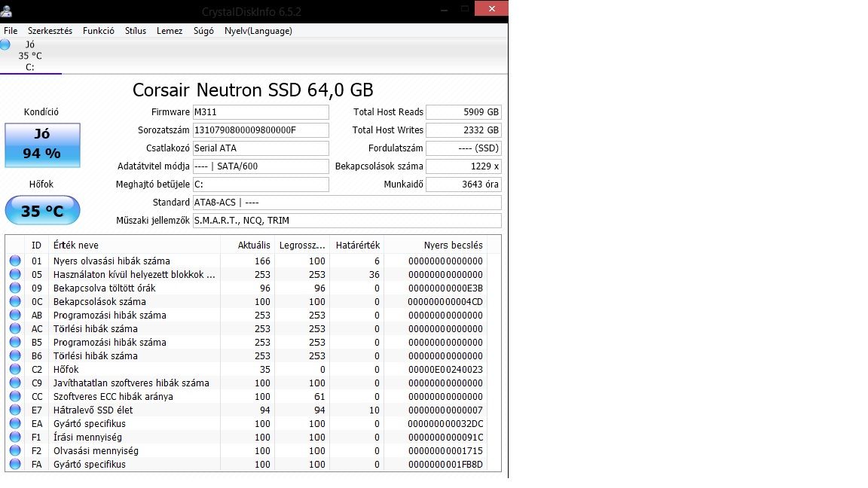Viewport: 868px width, 488px height.
Task: Select the 'Írási mennyiség' row text
Action: tap(87, 438)
